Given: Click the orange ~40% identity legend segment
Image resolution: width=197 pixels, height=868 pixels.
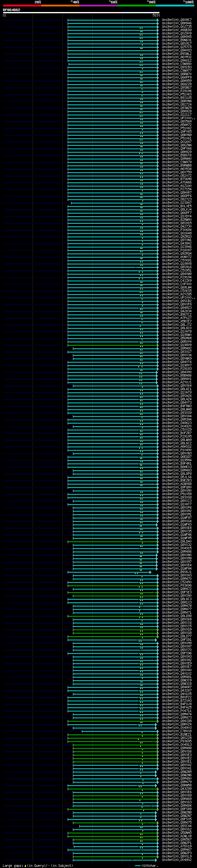Looking at the screenshot, I should (x=60, y=6).
